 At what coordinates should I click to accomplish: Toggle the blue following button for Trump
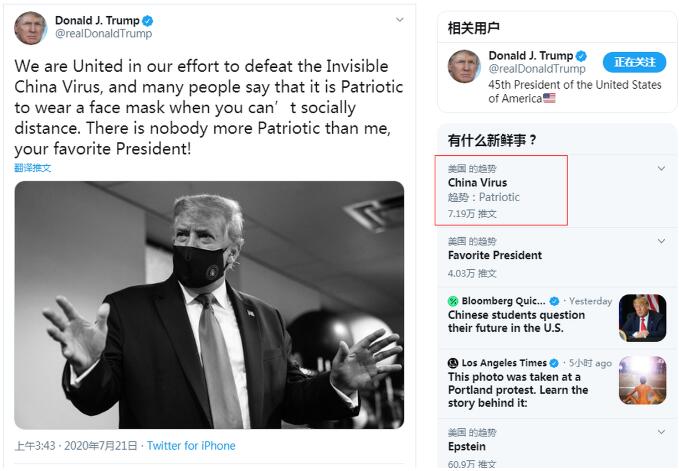tap(634, 62)
